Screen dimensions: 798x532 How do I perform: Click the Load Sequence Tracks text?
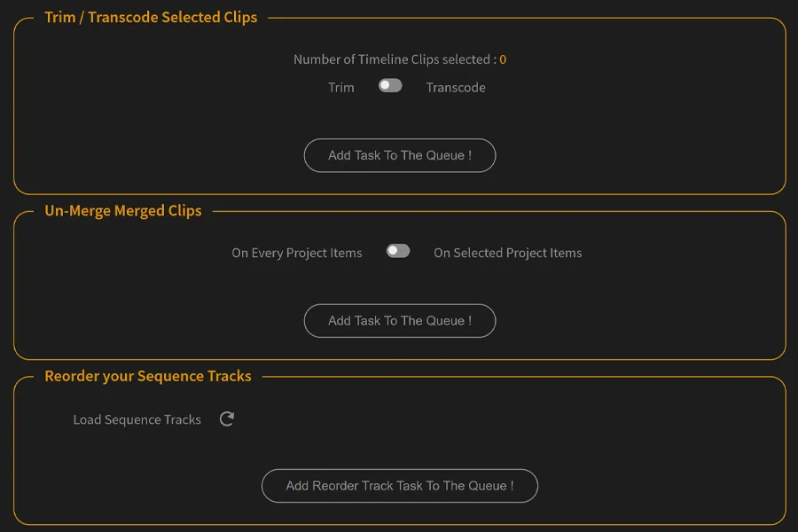coord(137,419)
